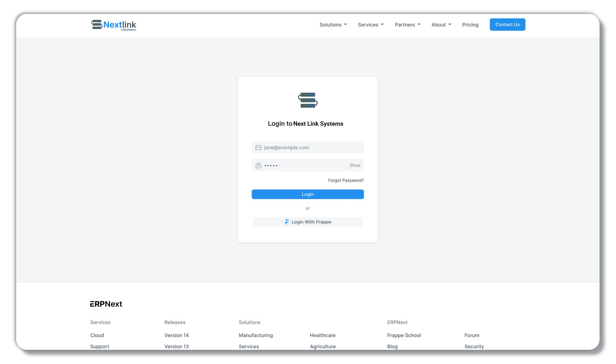This screenshot has width=616, height=364.
Task: Go to the Pricing page
Action: coord(470,25)
